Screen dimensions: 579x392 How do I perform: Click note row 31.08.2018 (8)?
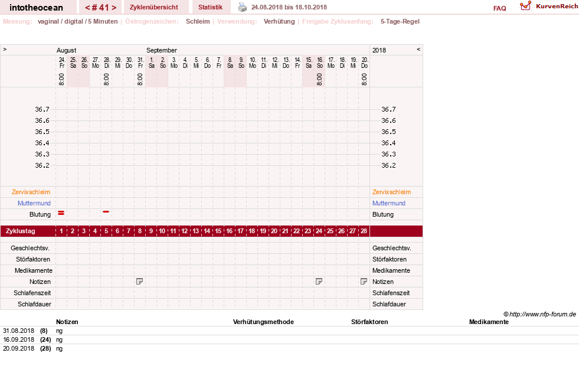tap(289, 331)
